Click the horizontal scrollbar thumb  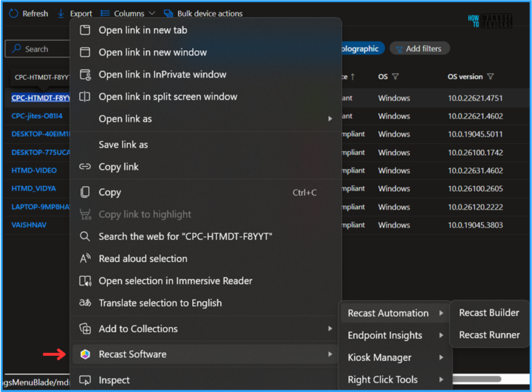(477, 379)
